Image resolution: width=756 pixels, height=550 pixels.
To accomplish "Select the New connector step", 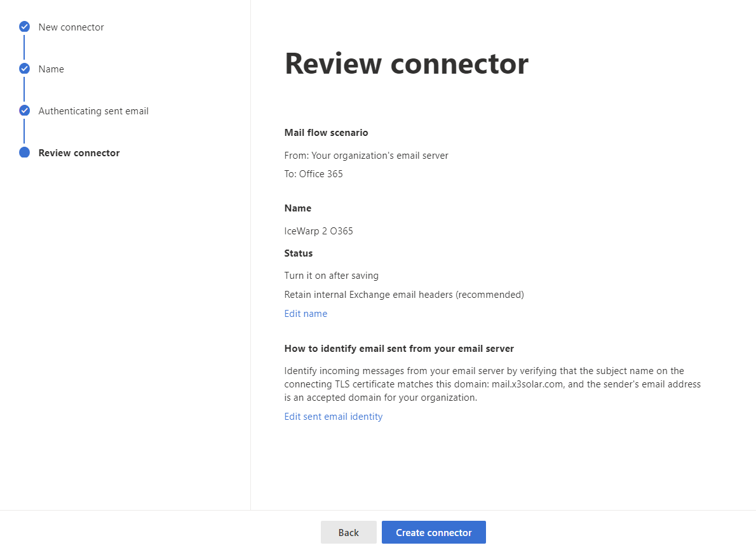I will click(71, 27).
